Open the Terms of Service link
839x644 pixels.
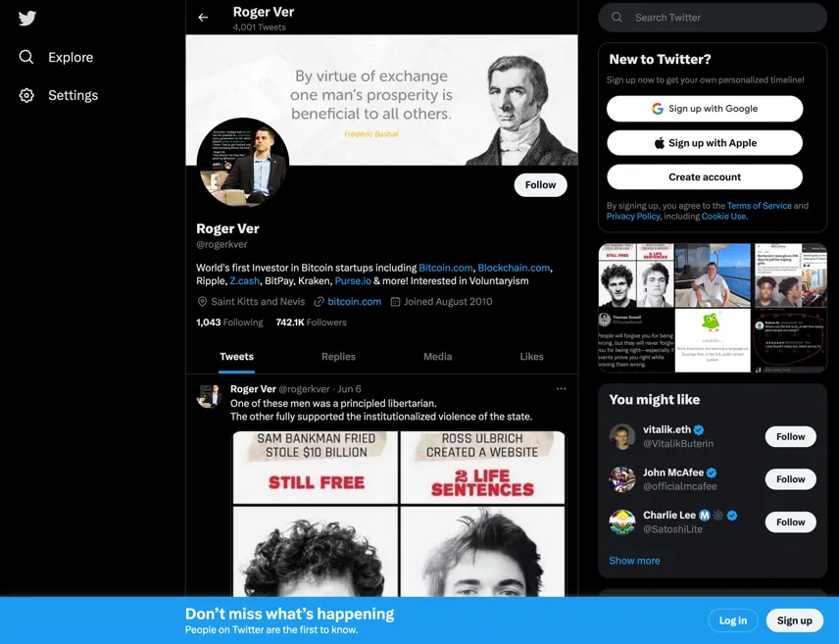coord(759,206)
